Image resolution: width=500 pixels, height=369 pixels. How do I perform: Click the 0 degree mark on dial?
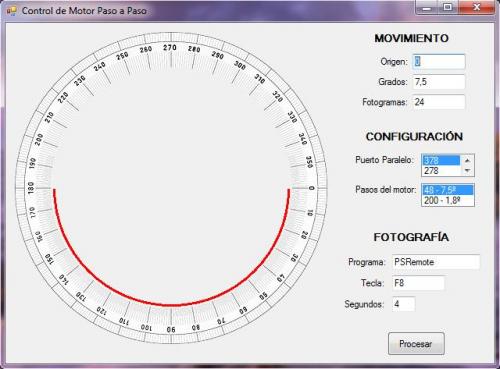(x=311, y=188)
